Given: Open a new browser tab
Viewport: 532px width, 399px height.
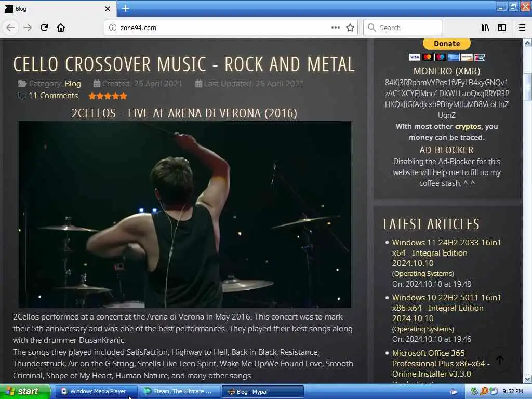Looking at the screenshot, I should pos(125,8).
